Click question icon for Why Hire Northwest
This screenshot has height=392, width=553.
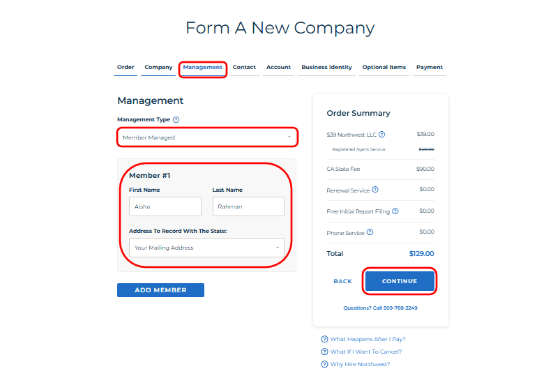point(324,364)
